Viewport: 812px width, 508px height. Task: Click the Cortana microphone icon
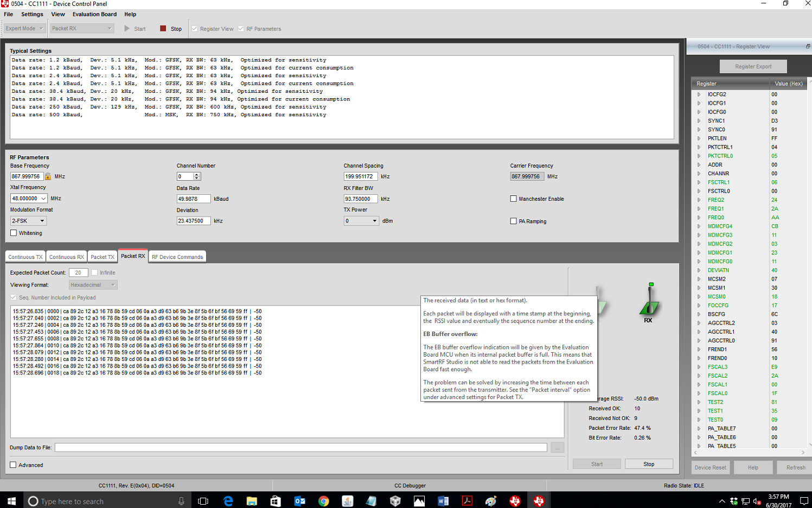click(x=181, y=501)
